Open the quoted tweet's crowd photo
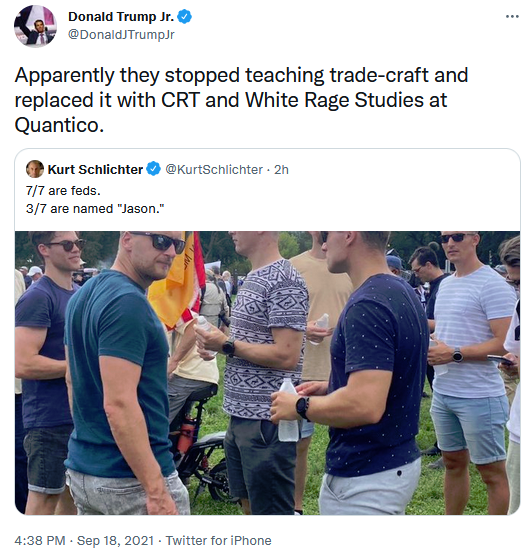The width and height of the screenshot is (531, 557). tap(267, 373)
